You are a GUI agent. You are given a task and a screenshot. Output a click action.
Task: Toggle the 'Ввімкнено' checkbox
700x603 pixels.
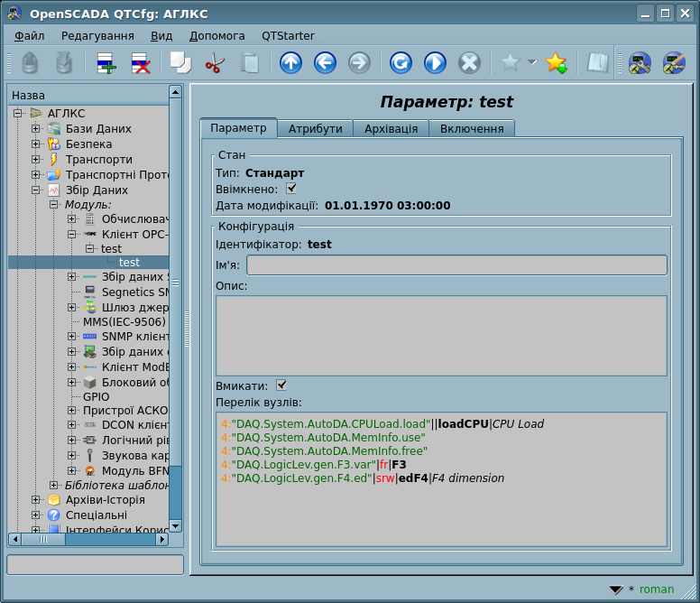point(291,189)
